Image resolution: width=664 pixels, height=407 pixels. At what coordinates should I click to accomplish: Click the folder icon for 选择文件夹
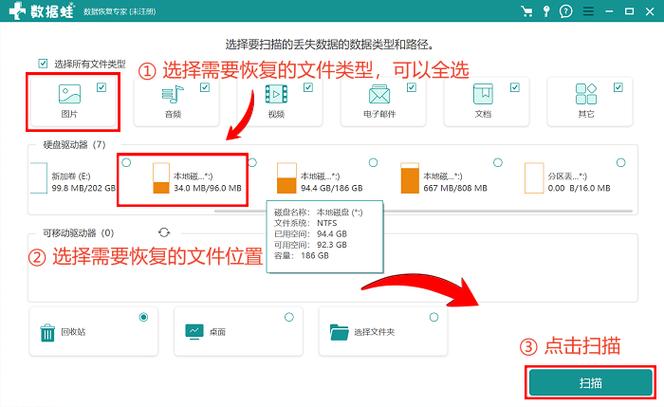[339, 332]
